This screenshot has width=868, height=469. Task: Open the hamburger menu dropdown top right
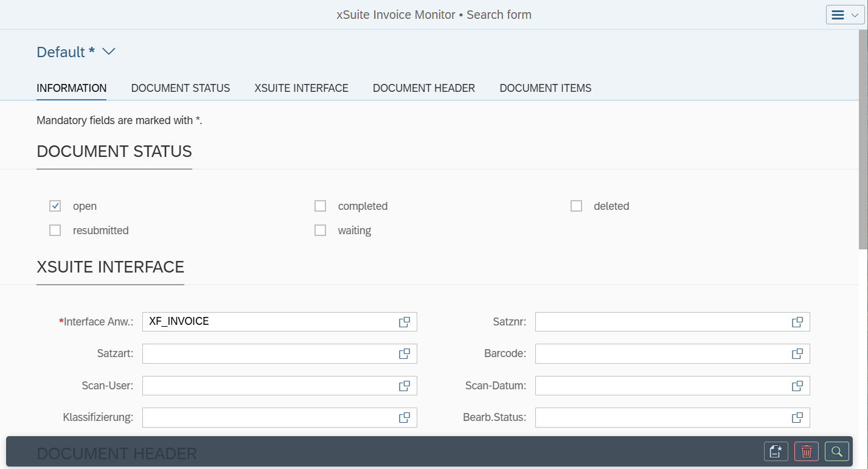coord(845,14)
